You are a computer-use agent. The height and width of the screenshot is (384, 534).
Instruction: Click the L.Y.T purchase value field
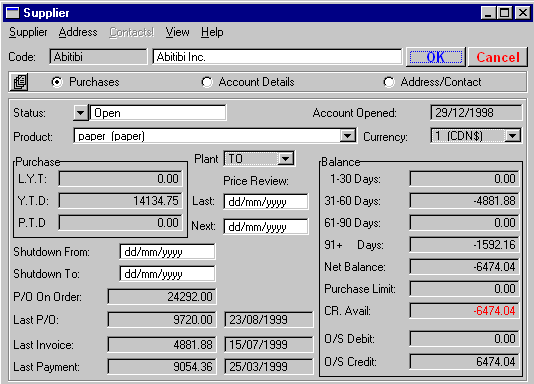point(121,179)
